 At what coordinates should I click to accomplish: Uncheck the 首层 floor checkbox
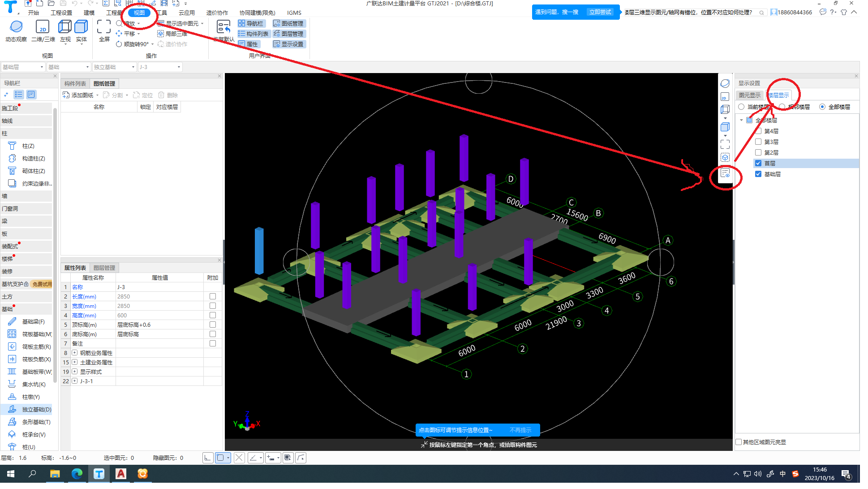758,163
